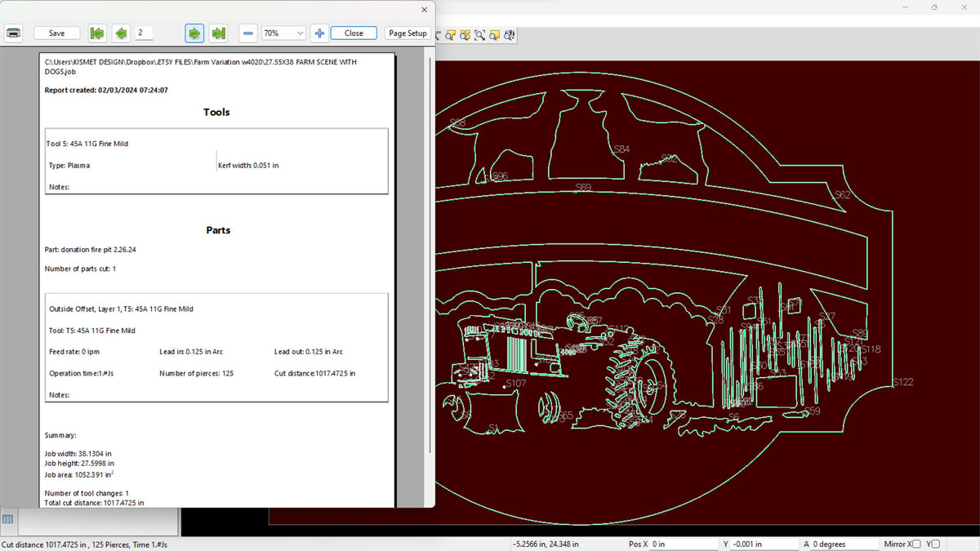Jump to the last report page
980x551 pixels.
pos(218,33)
